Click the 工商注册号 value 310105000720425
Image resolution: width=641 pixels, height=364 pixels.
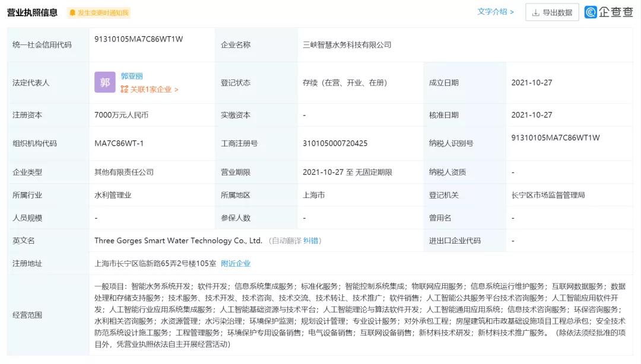point(335,143)
